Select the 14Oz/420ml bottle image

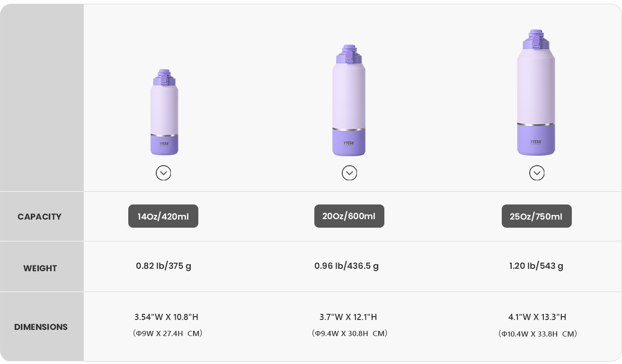(x=164, y=113)
